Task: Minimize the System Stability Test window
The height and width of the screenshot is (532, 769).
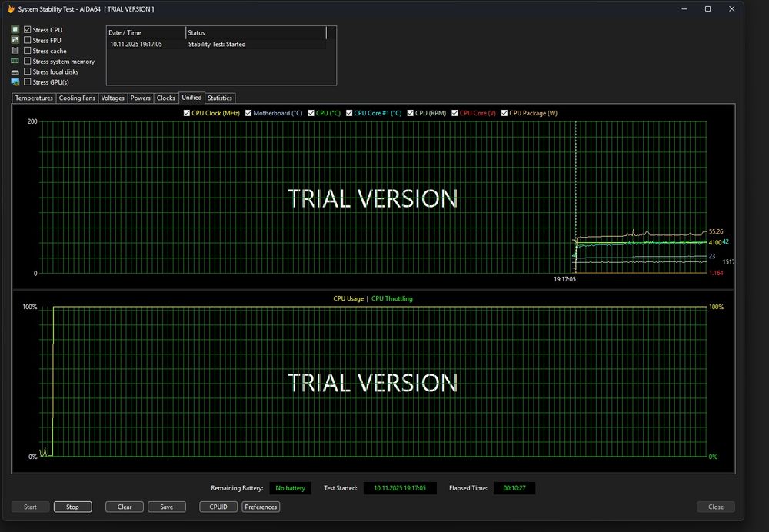Action: click(x=684, y=8)
